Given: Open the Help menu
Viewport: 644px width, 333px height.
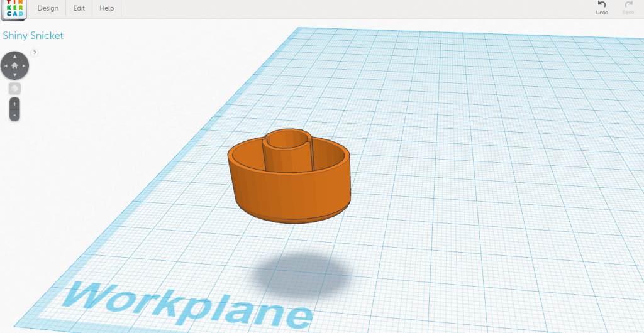Looking at the screenshot, I should [107, 8].
